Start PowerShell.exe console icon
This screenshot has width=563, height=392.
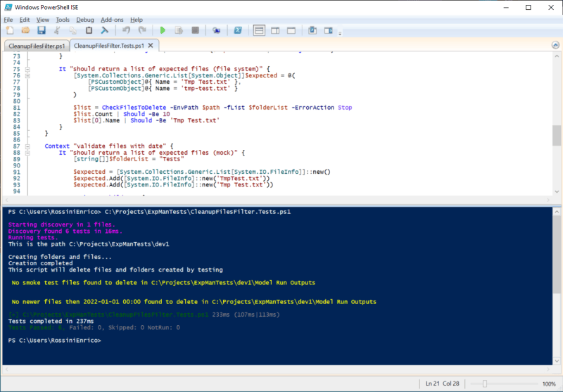coord(238,30)
